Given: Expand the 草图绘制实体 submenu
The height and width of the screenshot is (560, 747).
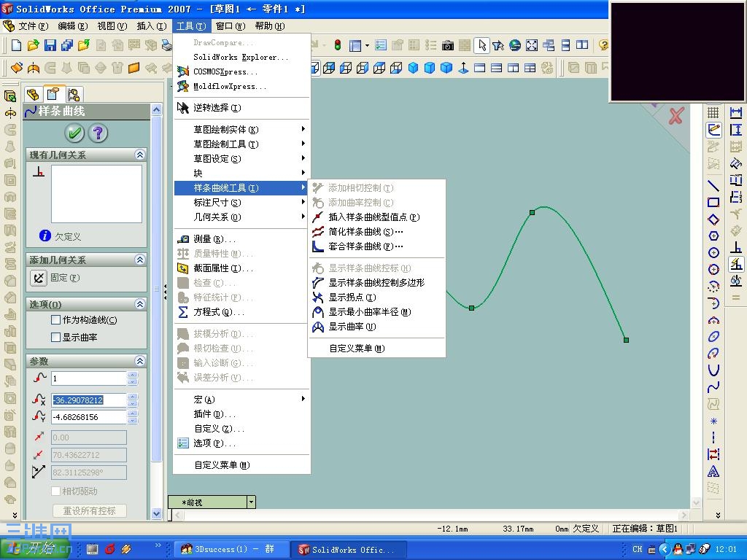Looking at the screenshot, I should [x=242, y=129].
